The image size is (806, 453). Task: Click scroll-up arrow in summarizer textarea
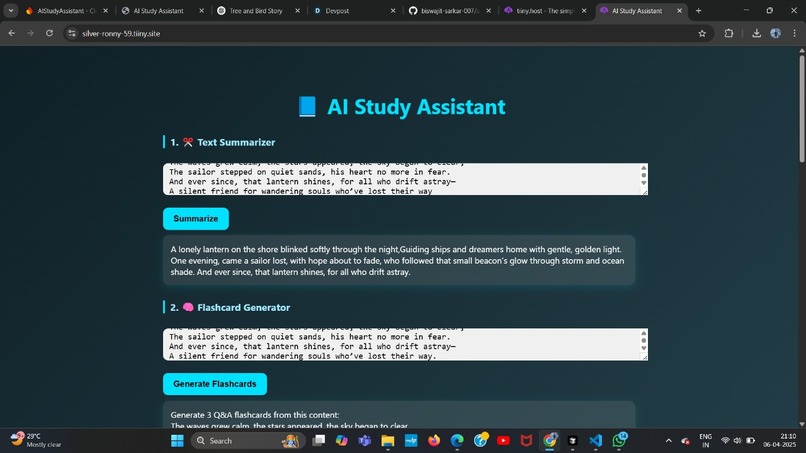point(644,168)
